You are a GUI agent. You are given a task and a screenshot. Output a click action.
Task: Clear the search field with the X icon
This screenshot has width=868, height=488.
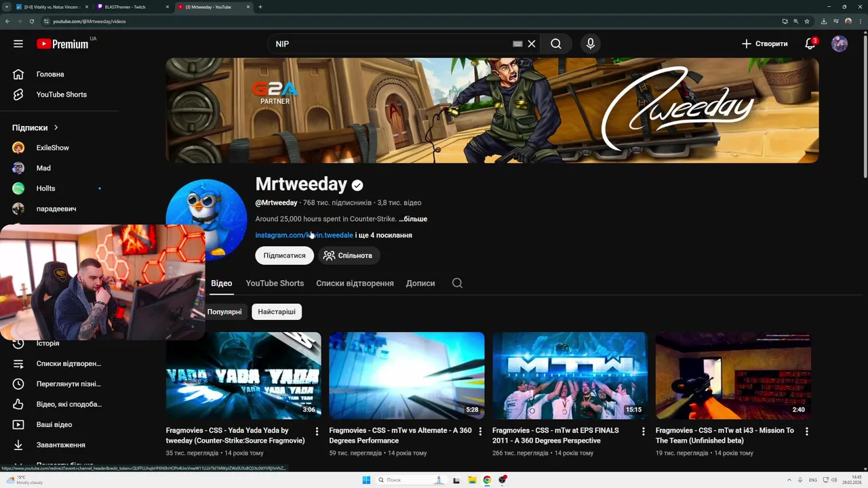click(x=532, y=43)
